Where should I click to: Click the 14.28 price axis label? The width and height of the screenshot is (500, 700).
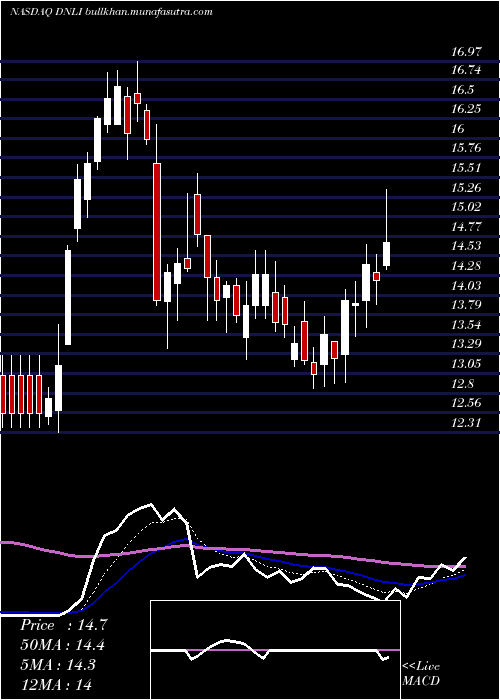click(466, 266)
